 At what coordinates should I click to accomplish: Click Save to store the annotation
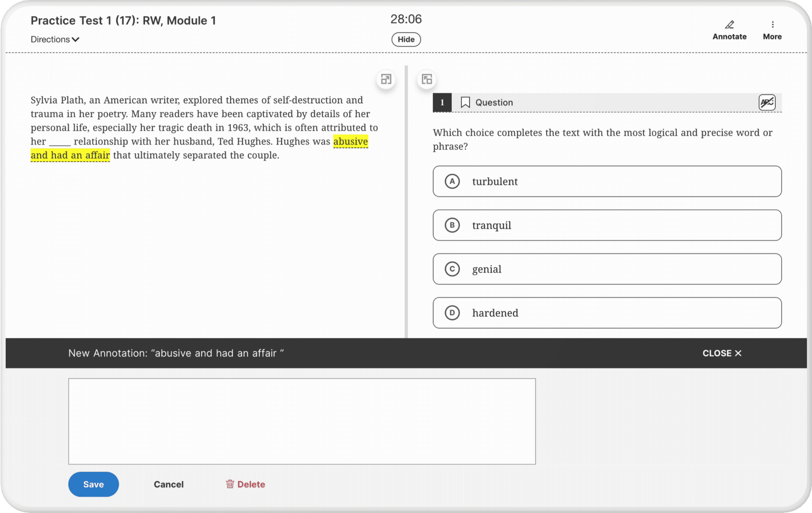coord(93,483)
